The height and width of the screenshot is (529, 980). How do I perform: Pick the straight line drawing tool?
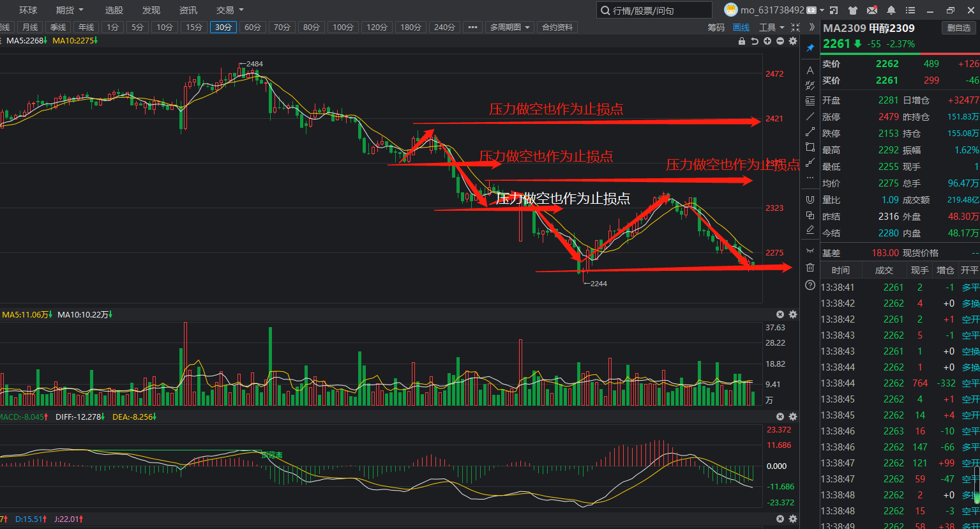(x=810, y=116)
